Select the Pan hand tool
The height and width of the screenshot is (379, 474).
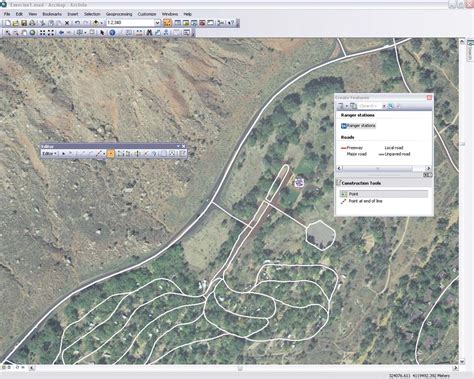(x=24, y=33)
